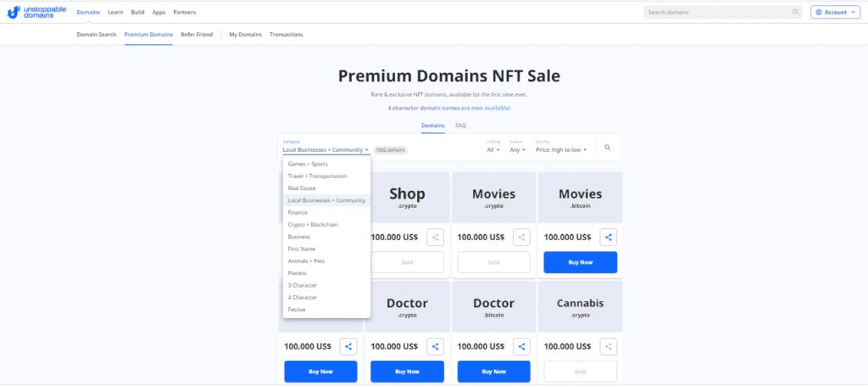868x387 pixels.
Task: Click Buy Now on bottom-left hidden card
Action: coord(320,372)
